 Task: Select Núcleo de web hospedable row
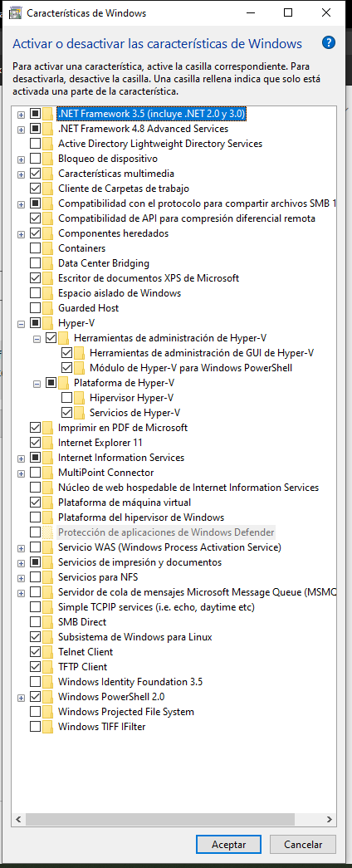(x=188, y=487)
